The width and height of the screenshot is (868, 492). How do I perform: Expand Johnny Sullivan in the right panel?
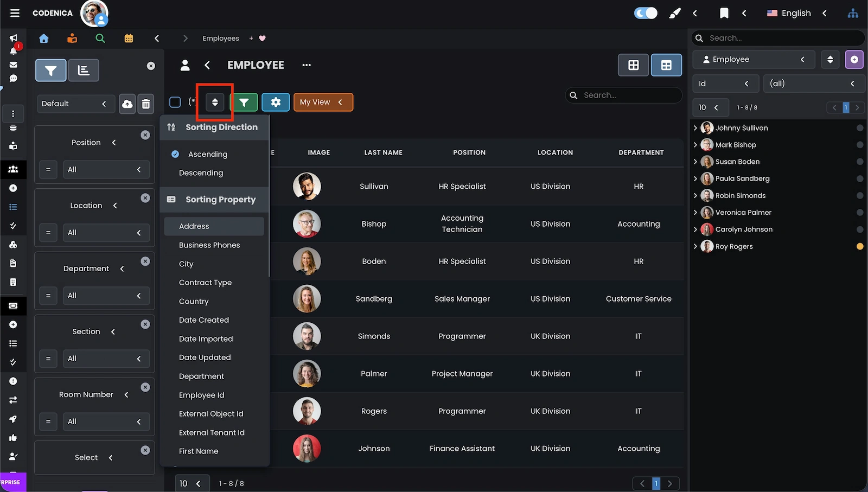[696, 128]
